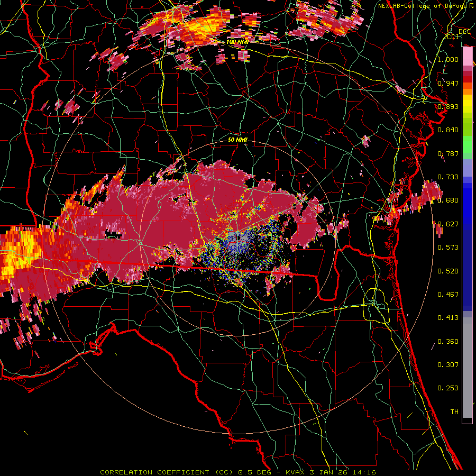Click the '0.787' legend value
This screenshot has width=476, height=476.
click(x=448, y=153)
